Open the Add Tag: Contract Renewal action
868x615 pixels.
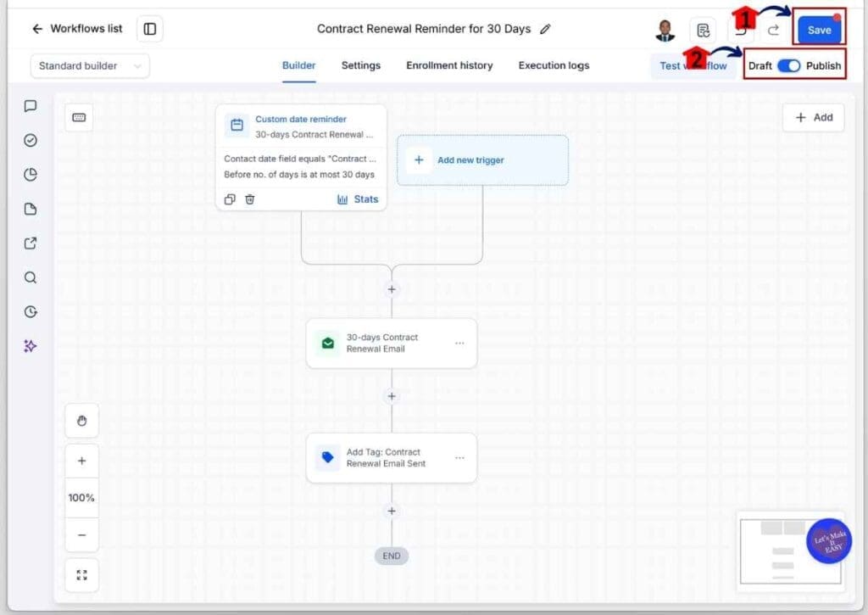pos(392,458)
